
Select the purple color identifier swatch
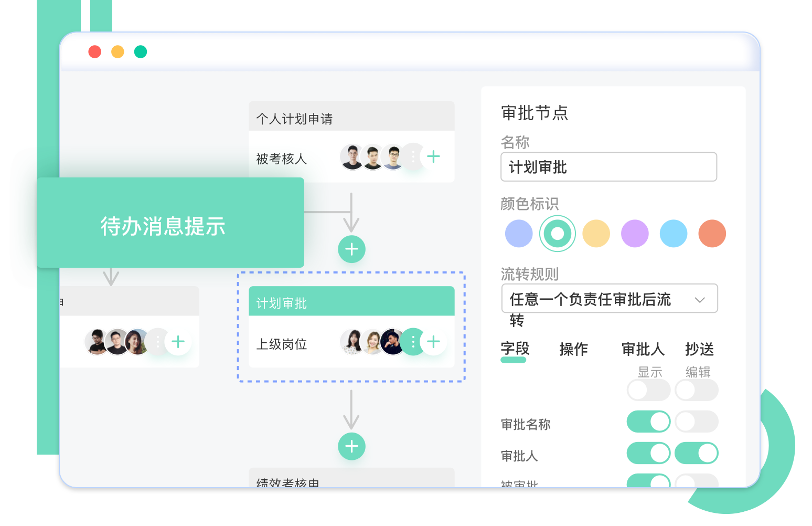point(635,233)
